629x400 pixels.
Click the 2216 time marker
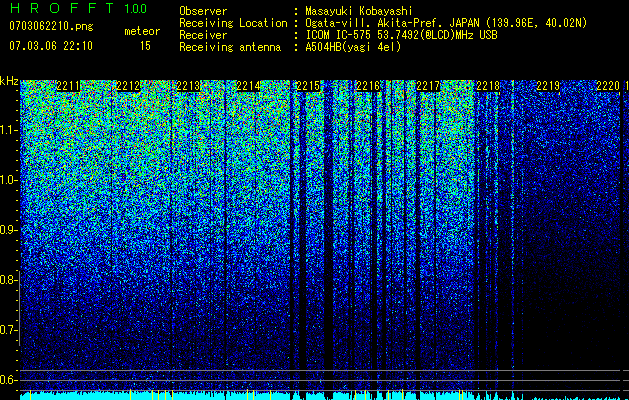pyautogui.click(x=368, y=86)
